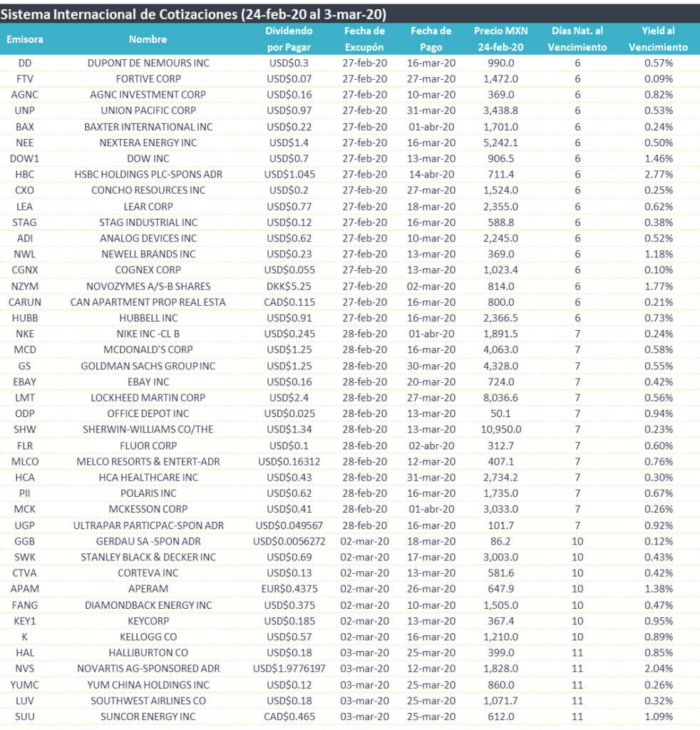This screenshot has width=700, height=730.
Task: Click 'SUNCOR ENERGY INC' name cell
Action: tap(148, 716)
